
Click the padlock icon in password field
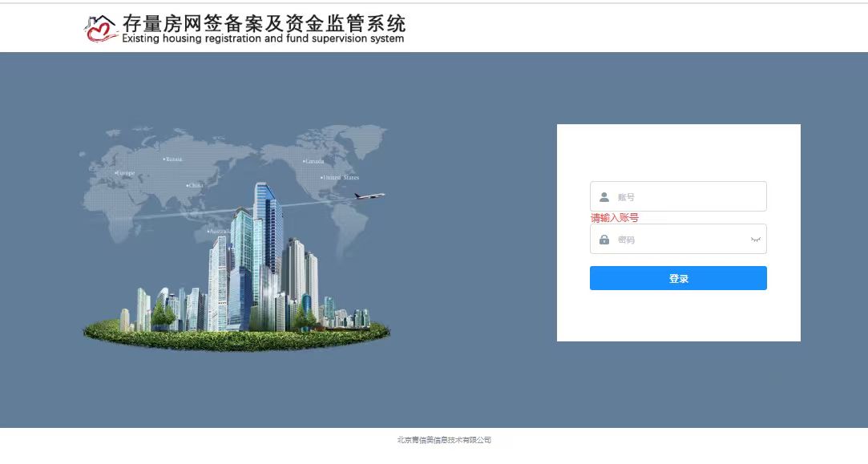tap(604, 240)
